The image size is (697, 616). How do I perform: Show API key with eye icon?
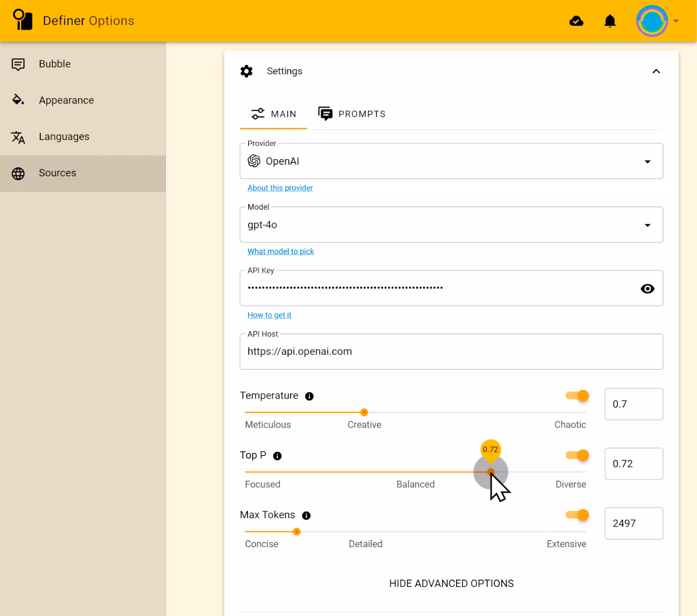(x=647, y=289)
